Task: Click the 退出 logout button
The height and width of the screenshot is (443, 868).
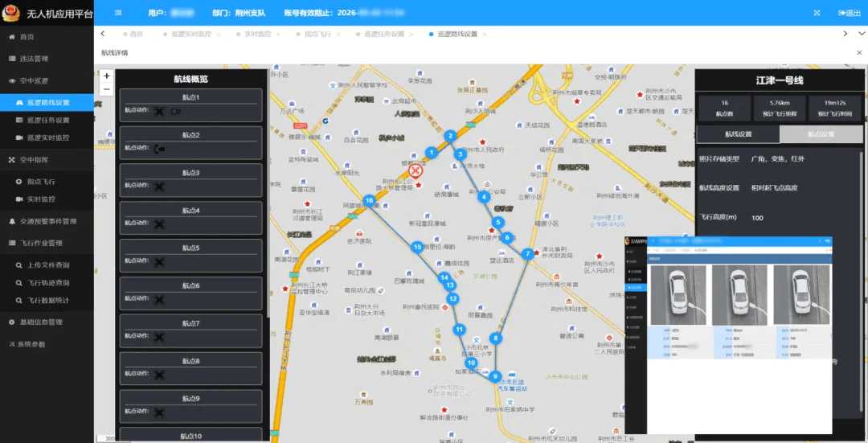Action: tap(850, 13)
